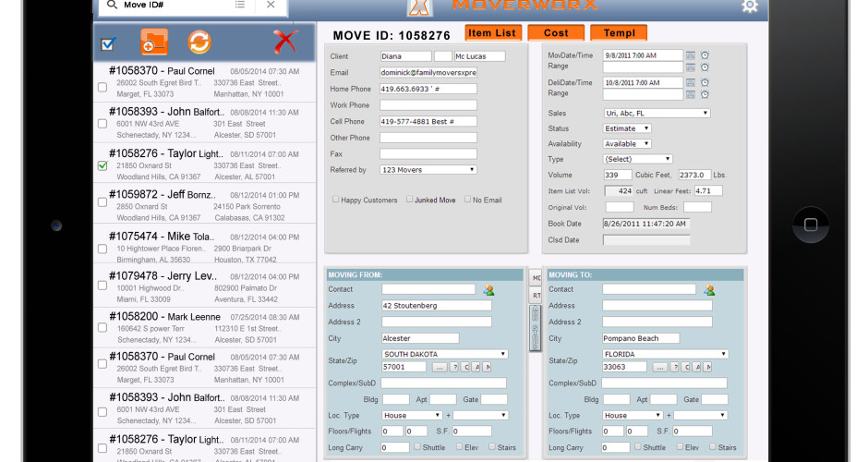Click the Home Phone field 419.663.6933

(428, 89)
